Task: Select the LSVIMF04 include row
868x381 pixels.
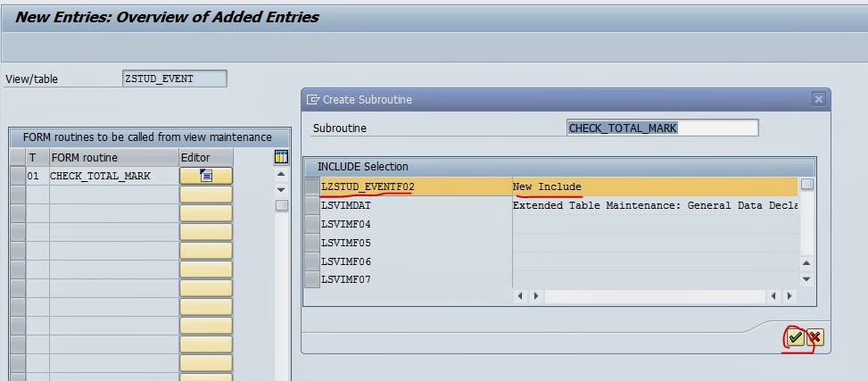Action: pyautogui.click(x=551, y=224)
